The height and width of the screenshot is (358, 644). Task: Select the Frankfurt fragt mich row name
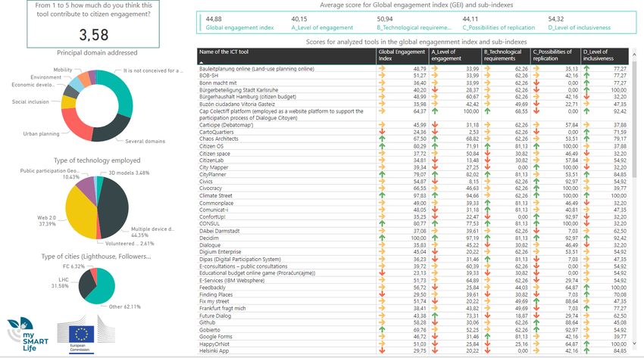(x=223, y=308)
